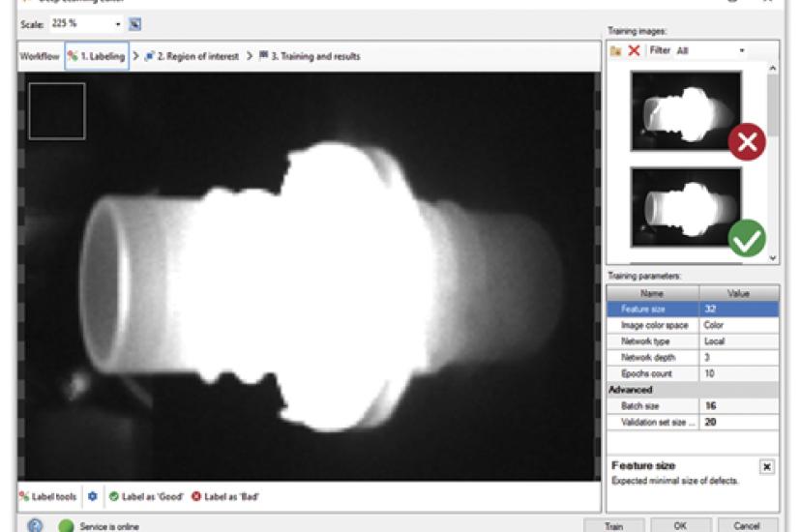Label image as 'Bad'
The height and width of the screenshot is (532, 801).
[x=225, y=496]
